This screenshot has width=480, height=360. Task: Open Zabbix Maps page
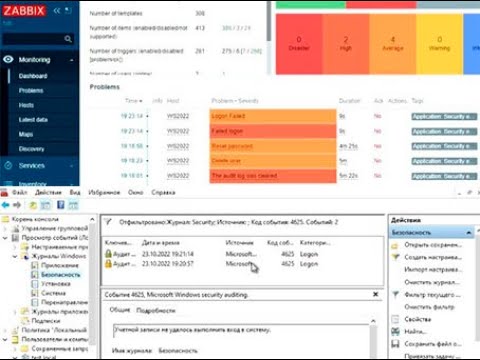tap(26, 134)
